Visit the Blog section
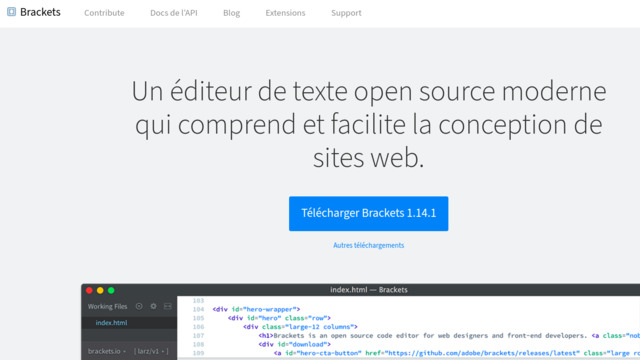The width and height of the screenshot is (640, 360). 231,13
